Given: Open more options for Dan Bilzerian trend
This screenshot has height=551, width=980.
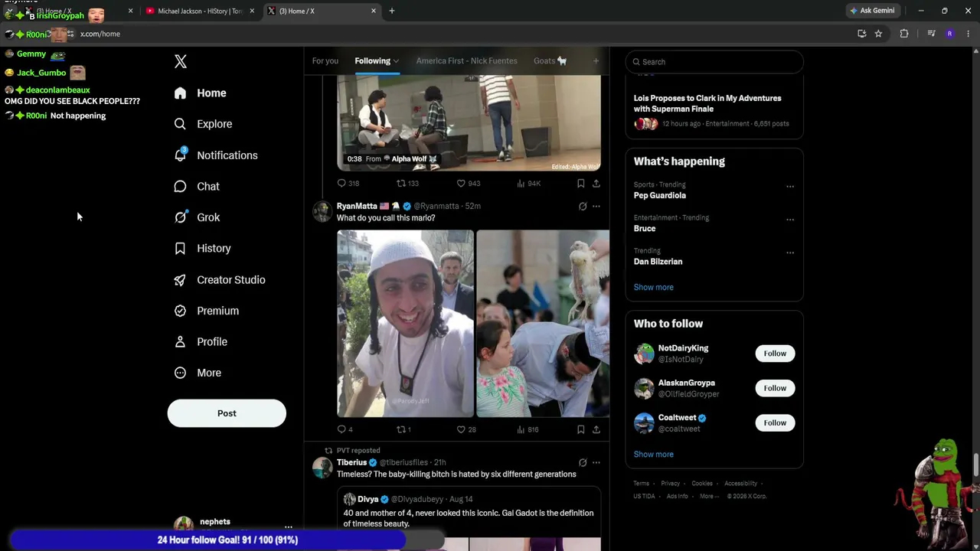Looking at the screenshot, I should 790,253.
